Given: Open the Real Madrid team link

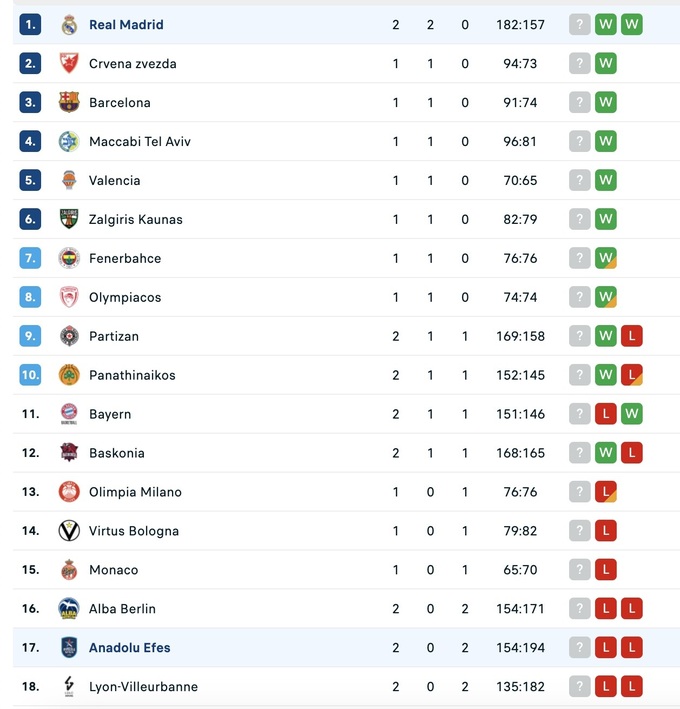Looking at the screenshot, I should [x=126, y=25].
